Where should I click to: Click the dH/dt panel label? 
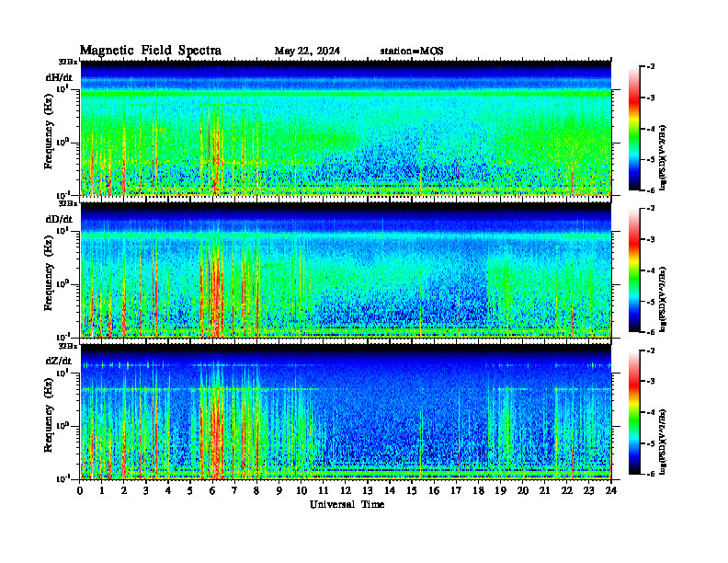click(59, 77)
